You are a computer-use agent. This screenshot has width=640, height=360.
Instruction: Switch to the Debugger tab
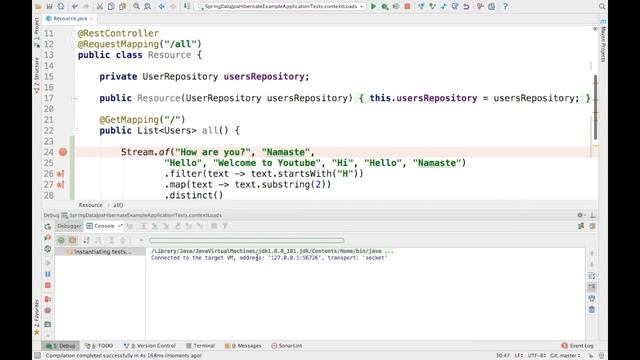click(69, 226)
